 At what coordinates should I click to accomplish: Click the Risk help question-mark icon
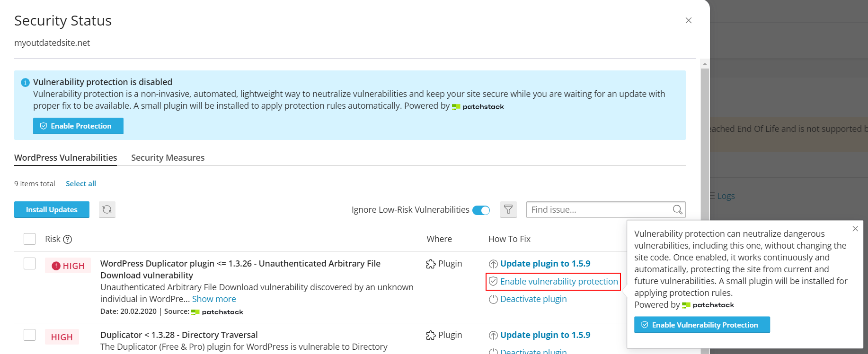(68, 239)
